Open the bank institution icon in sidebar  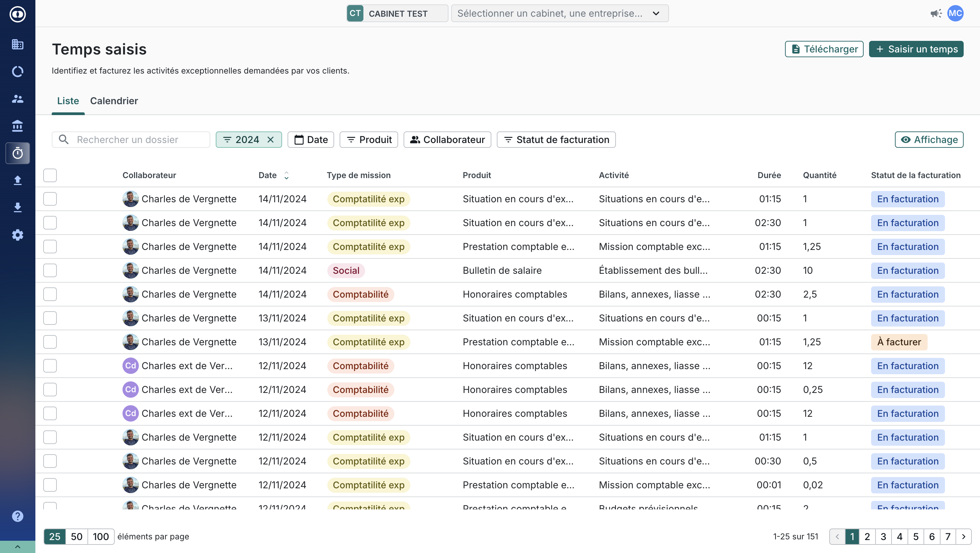tap(17, 126)
